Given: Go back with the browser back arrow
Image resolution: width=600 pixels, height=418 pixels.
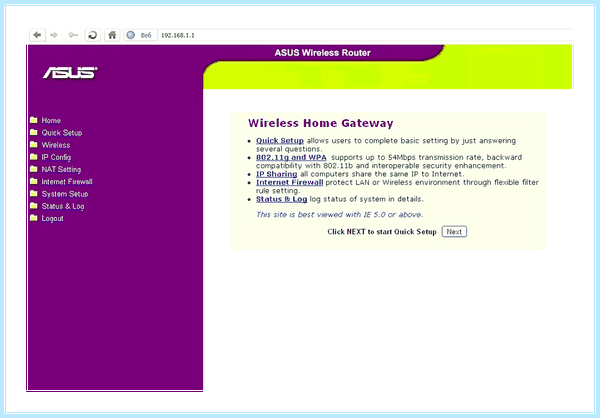Looking at the screenshot, I should coord(37,35).
